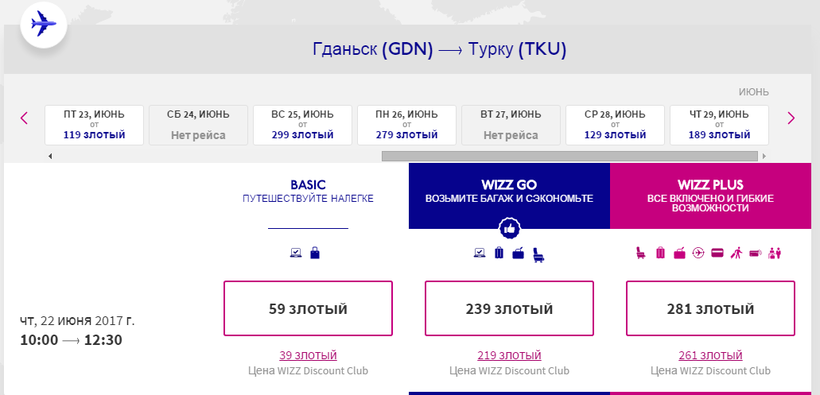Show later dates with the right pink arrow
This screenshot has width=820, height=395.
(x=791, y=118)
